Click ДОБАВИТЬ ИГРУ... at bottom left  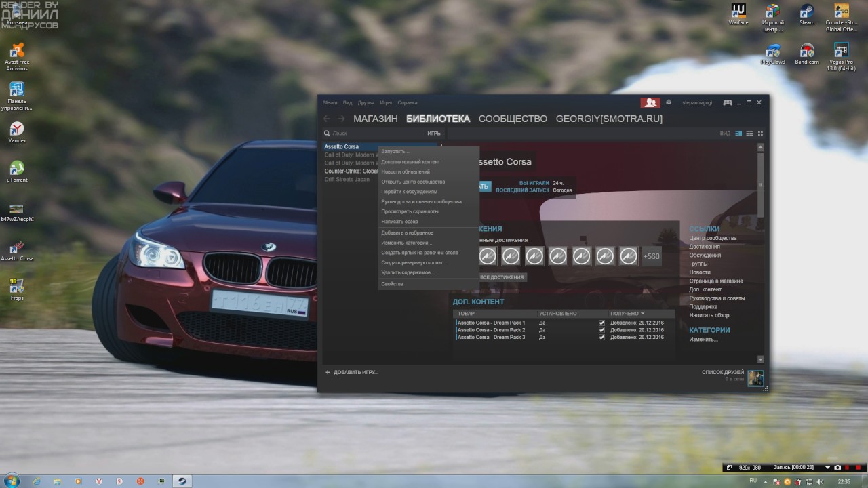(x=351, y=372)
